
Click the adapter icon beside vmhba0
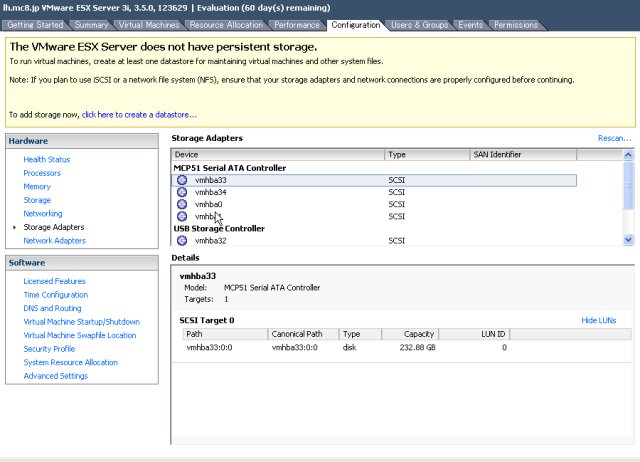(182, 204)
